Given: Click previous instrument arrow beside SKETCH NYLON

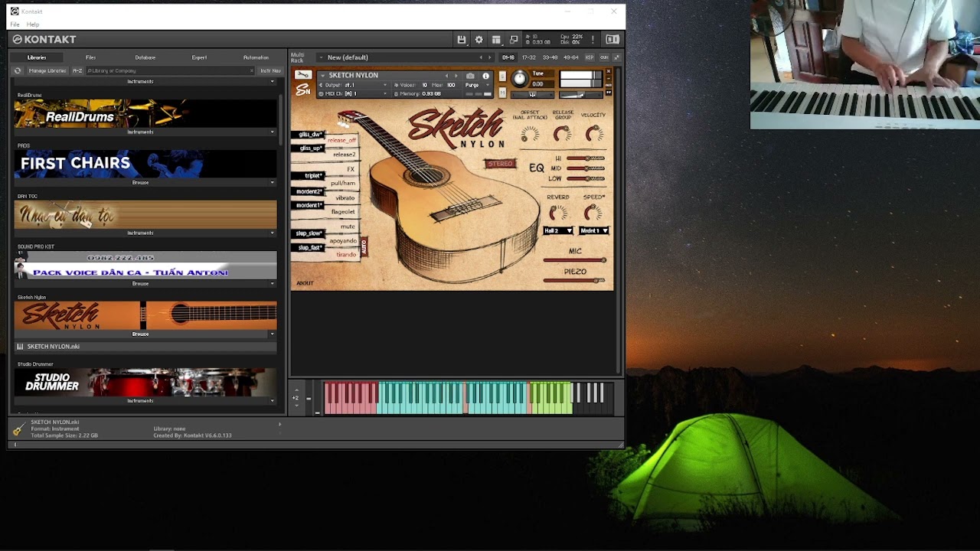Looking at the screenshot, I should [x=447, y=76].
